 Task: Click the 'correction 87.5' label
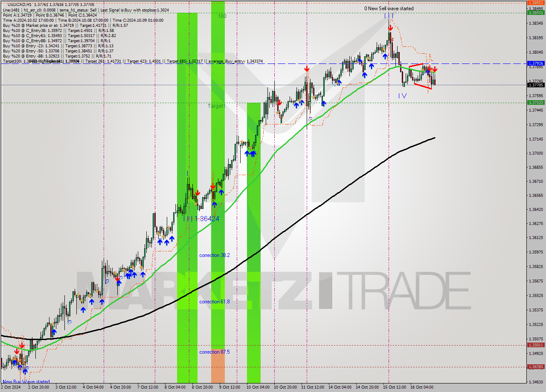[215, 352]
